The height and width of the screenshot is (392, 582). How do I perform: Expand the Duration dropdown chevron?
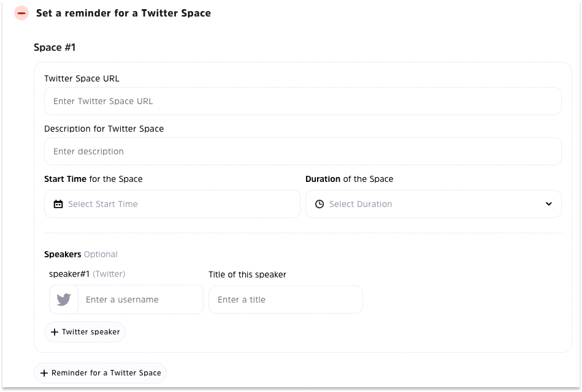coord(548,204)
